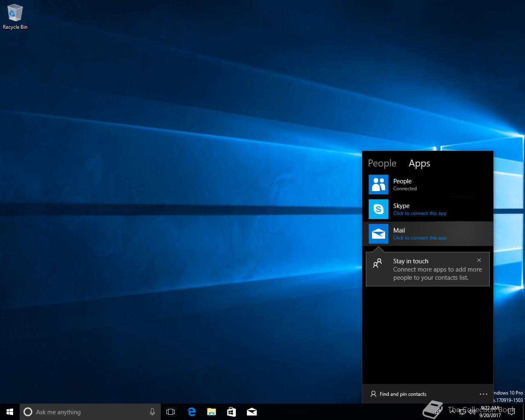Open the Windows Start menu

(x=10, y=412)
